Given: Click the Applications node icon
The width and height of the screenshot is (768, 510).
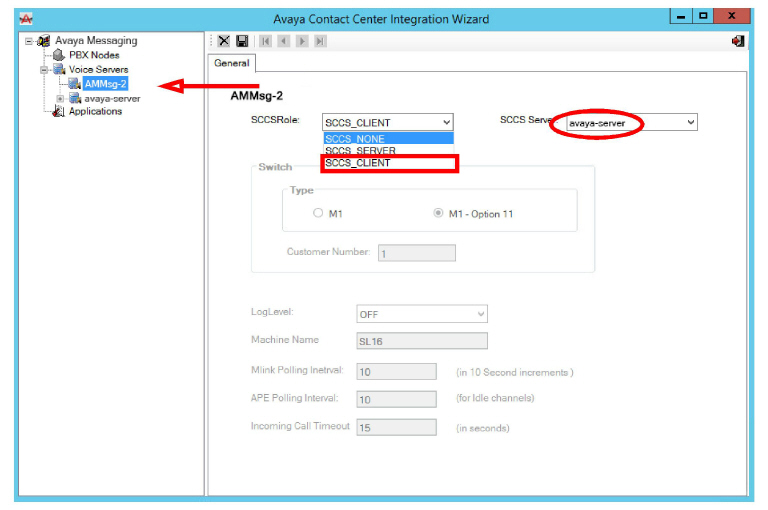Looking at the screenshot, I should (59, 111).
